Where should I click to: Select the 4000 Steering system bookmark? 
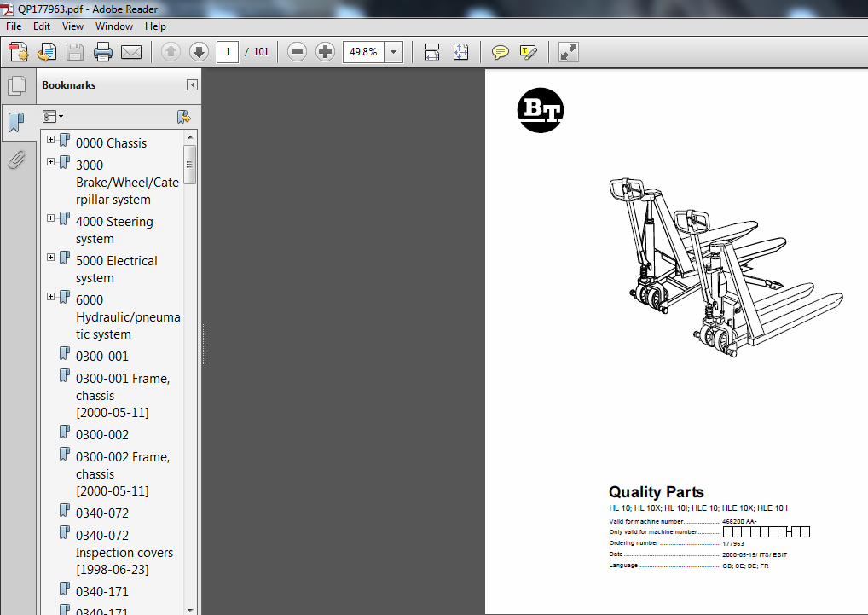click(x=114, y=230)
